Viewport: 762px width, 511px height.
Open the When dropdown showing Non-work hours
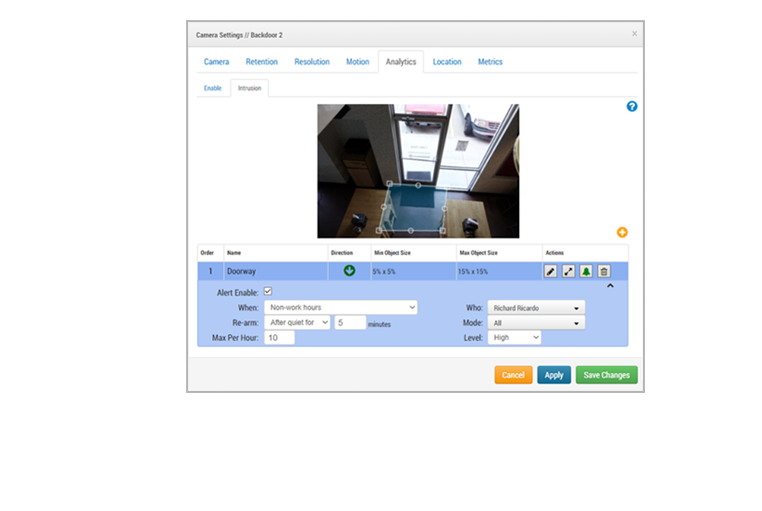coord(340,308)
